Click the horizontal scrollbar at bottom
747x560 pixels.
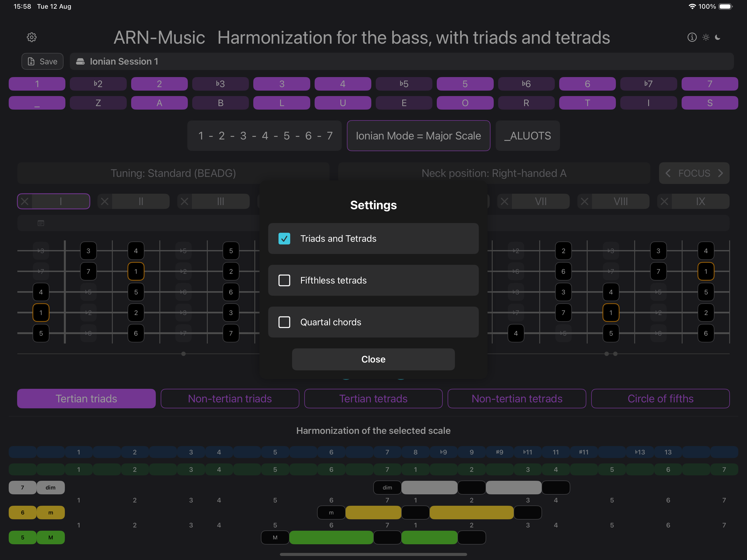373,554
